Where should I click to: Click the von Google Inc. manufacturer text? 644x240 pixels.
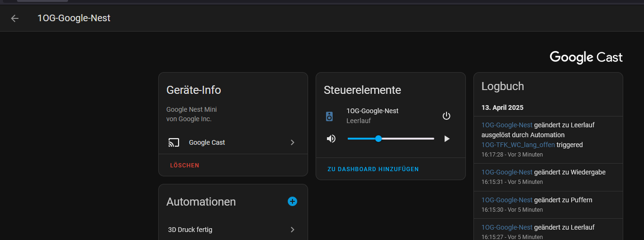click(x=189, y=119)
